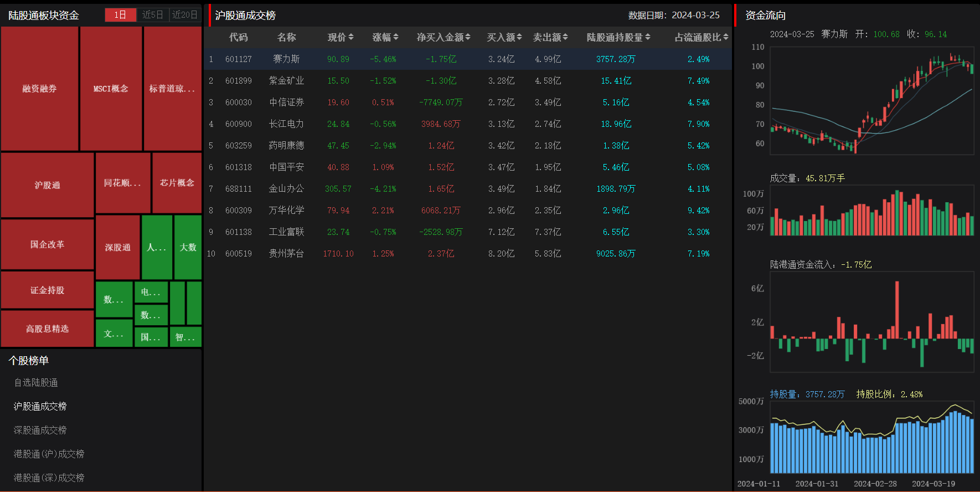Viewport: 980px width, 492px height.
Task: Sort by 占流通股比 column arrow icon
Action: click(x=726, y=37)
